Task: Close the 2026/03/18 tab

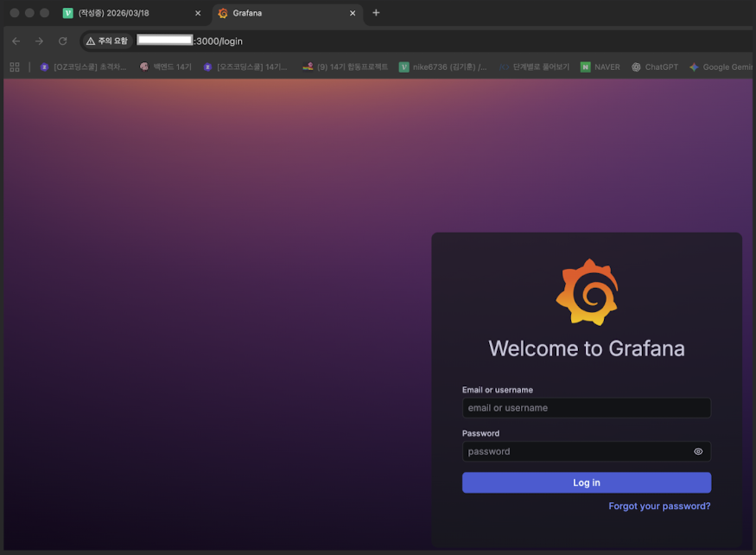Action: click(198, 13)
